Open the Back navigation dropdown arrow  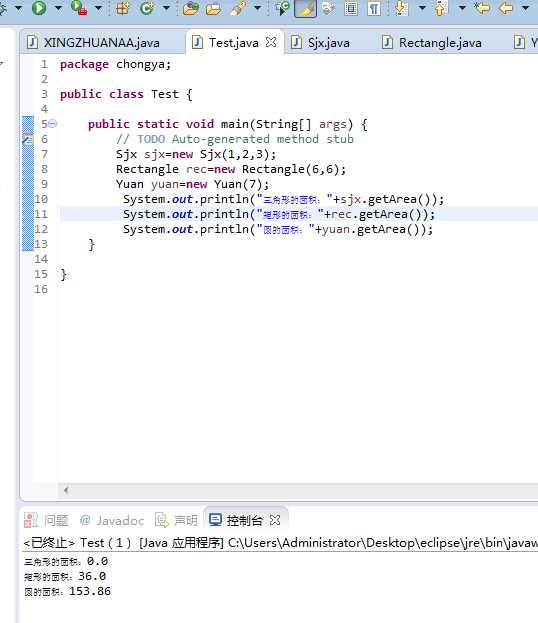point(525,8)
